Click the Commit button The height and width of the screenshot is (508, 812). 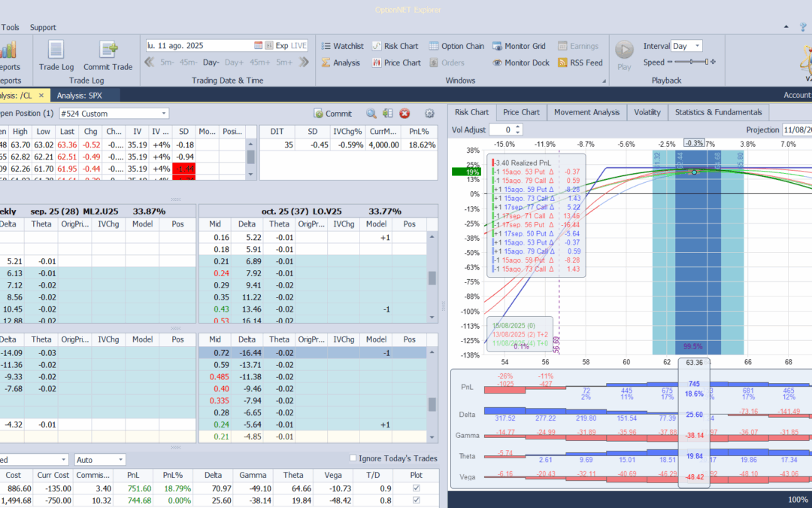tap(332, 114)
